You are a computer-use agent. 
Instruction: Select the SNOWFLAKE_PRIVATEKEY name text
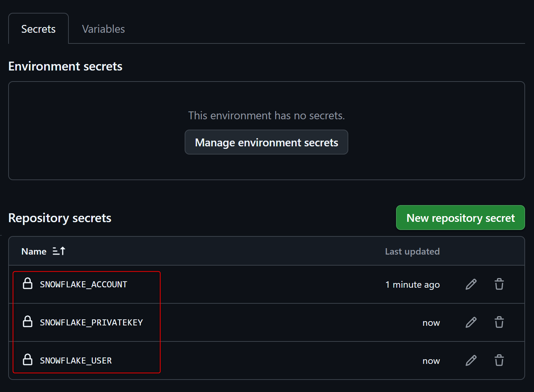tap(91, 323)
